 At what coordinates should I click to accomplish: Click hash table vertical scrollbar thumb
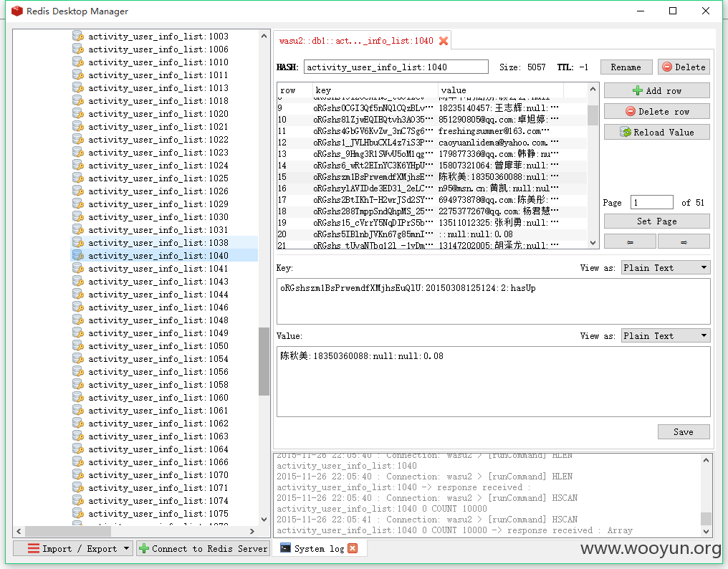(x=593, y=115)
